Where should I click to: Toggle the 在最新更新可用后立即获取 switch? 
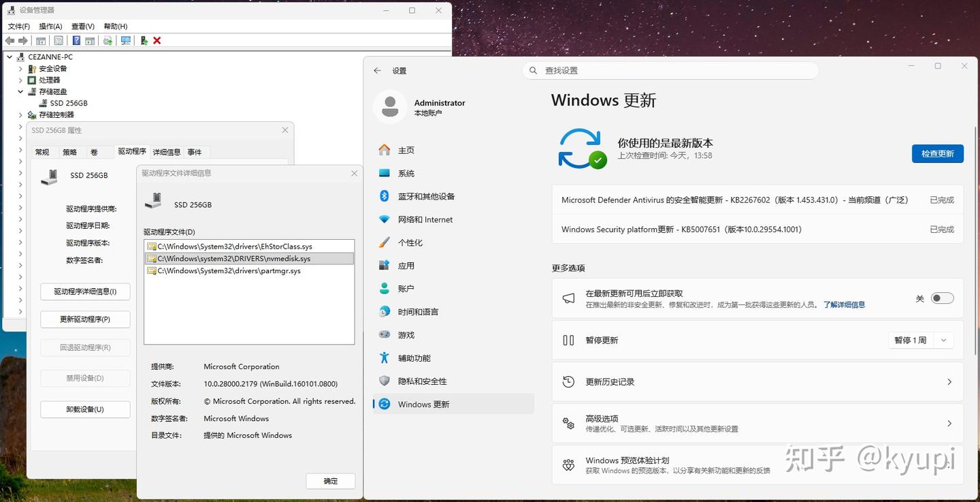(943, 298)
